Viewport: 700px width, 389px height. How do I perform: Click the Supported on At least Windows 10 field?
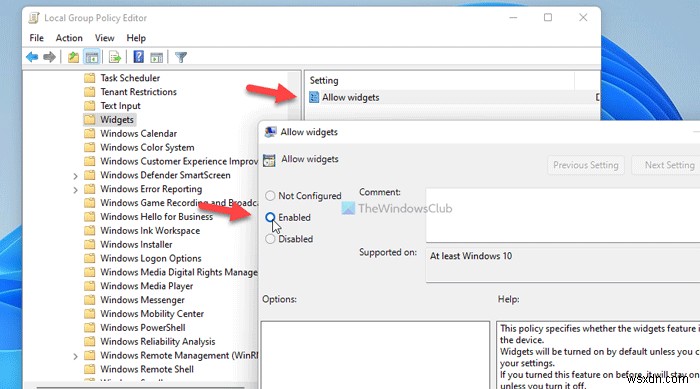coord(563,265)
